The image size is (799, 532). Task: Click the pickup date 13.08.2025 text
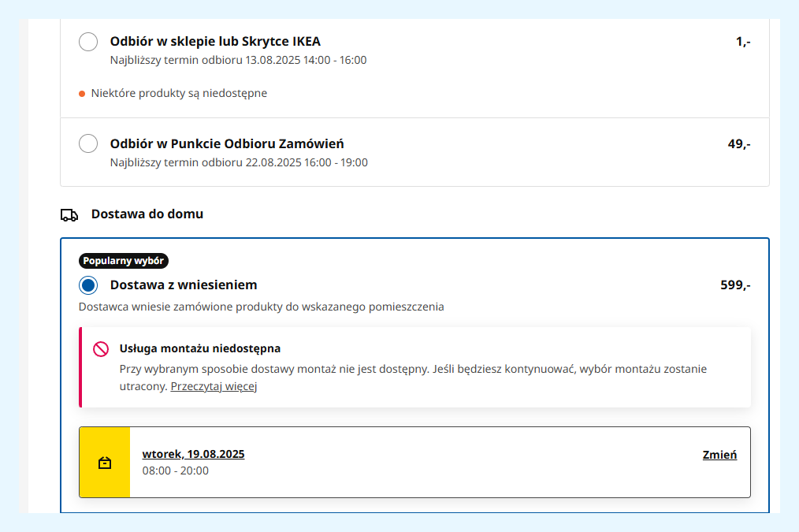pyautogui.click(x=238, y=60)
